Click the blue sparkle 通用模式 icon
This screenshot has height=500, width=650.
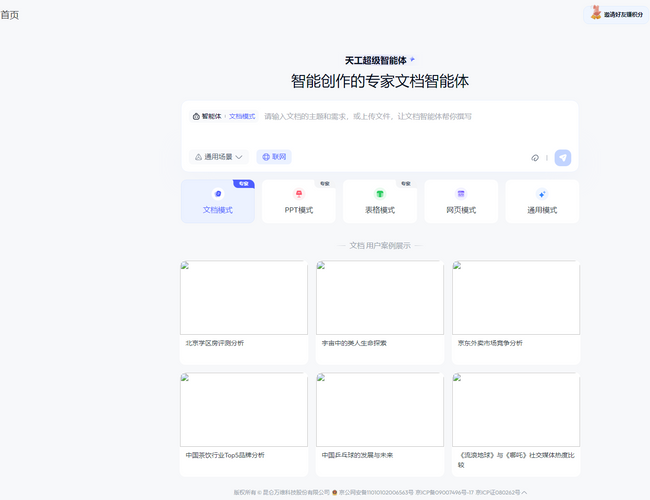click(x=542, y=194)
